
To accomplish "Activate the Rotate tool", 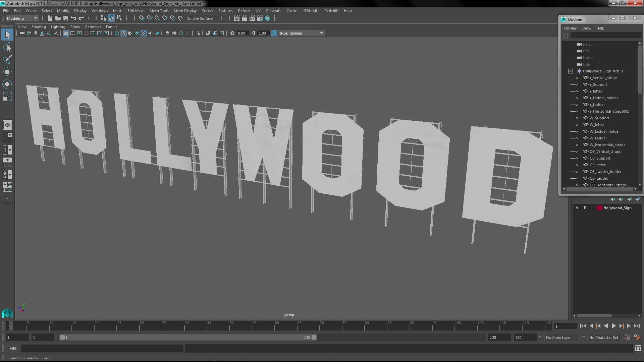I will point(7,84).
